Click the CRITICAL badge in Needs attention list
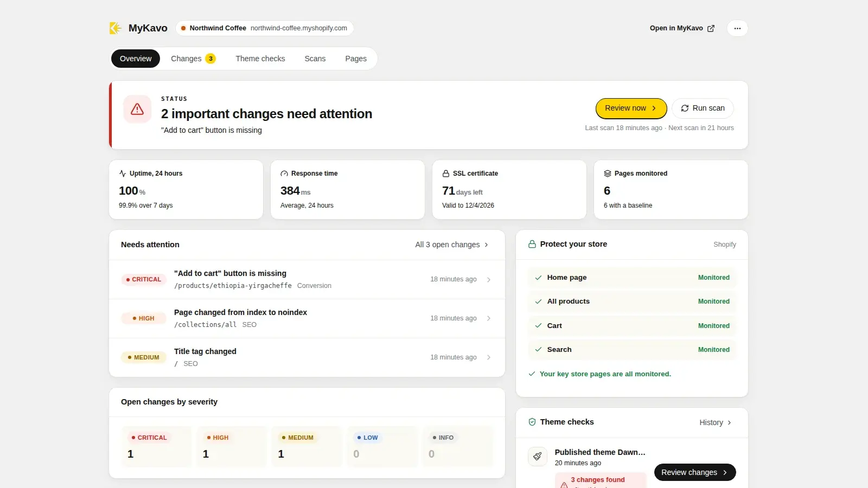Image resolution: width=868 pixels, height=488 pixels. click(144, 280)
